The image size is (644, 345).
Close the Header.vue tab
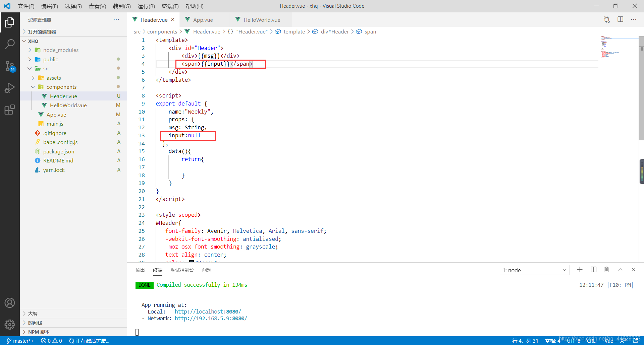point(173,19)
